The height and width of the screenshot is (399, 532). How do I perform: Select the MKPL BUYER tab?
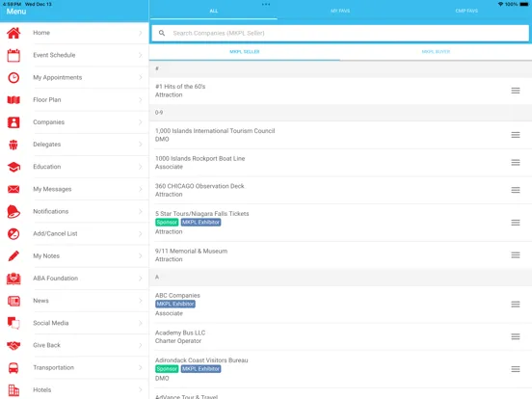coord(436,52)
